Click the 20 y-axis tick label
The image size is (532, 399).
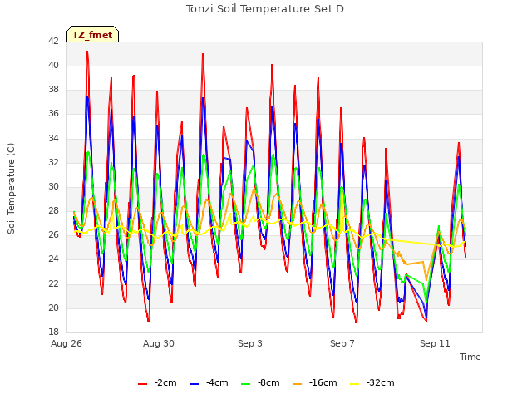click(53, 308)
